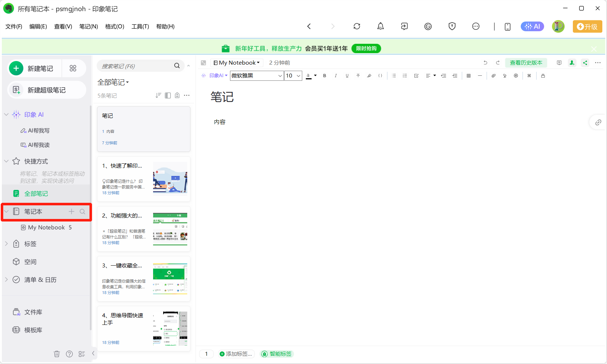Screen dimensions: 607x364
Task: Add a new notebook with the plus icon
Action: click(72, 211)
